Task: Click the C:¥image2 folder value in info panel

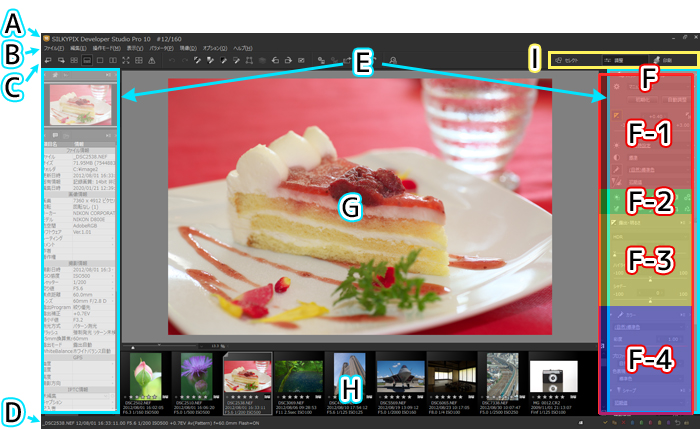Action: pos(85,170)
